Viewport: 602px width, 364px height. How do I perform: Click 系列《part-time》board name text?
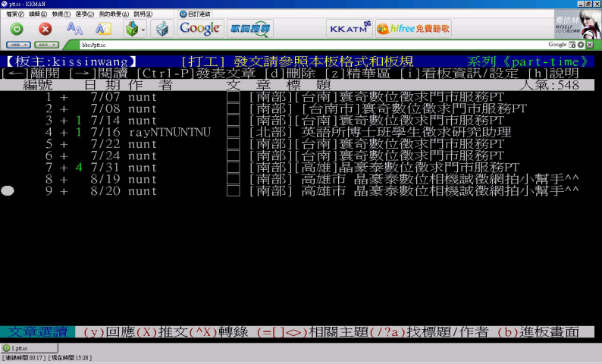pyautogui.click(x=528, y=61)
